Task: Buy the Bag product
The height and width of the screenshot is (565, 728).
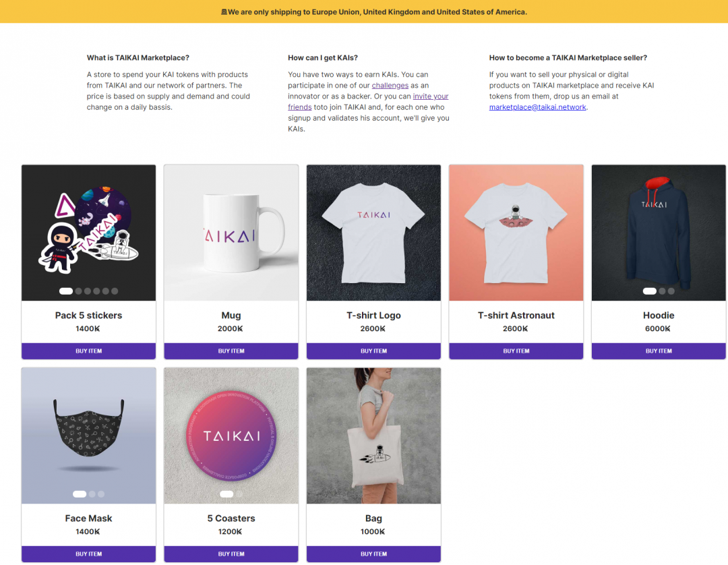Action: coord(373,554)
